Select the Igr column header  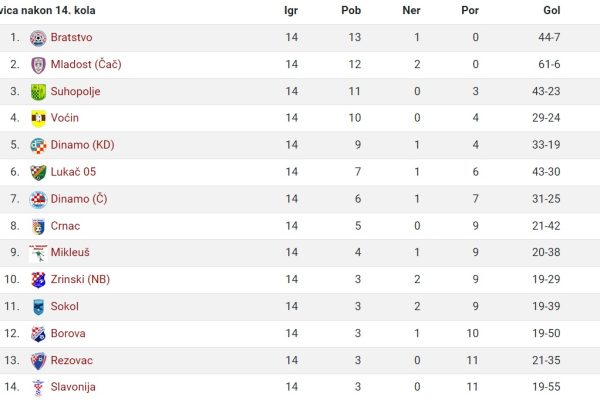tap(291, 11)
